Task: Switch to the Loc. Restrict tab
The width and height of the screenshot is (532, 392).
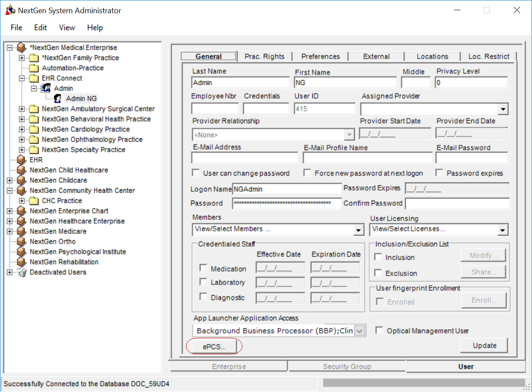Action: coord(489,57)
